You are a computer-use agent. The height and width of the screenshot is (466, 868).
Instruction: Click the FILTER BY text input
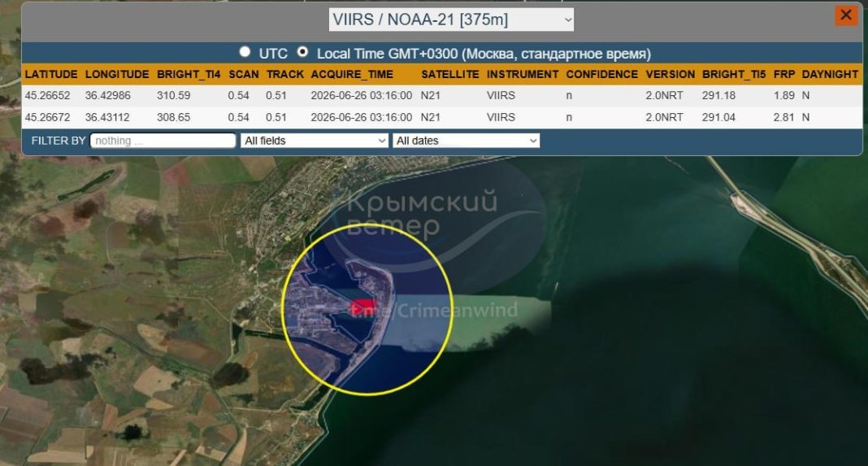pyautogui.click(x=163, y=141)
